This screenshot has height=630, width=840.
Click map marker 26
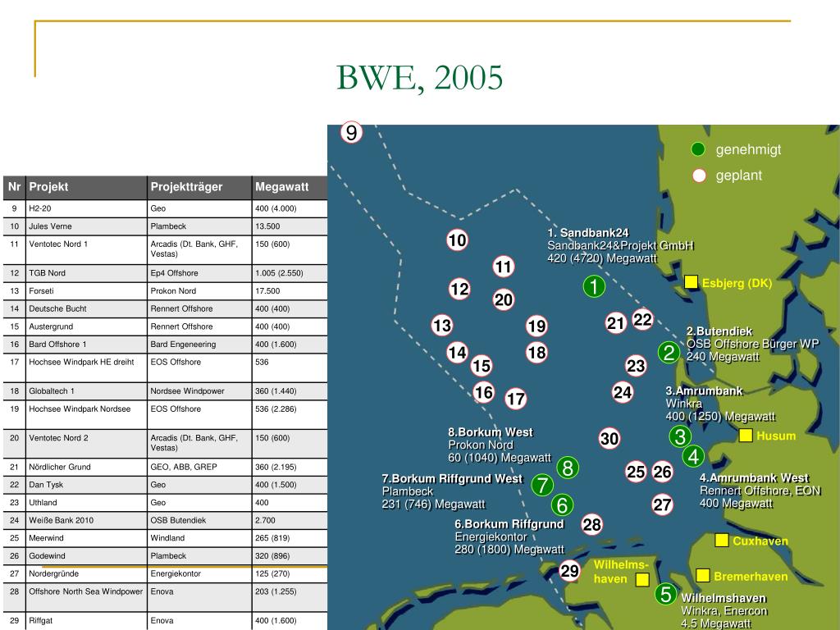[662, 472]
